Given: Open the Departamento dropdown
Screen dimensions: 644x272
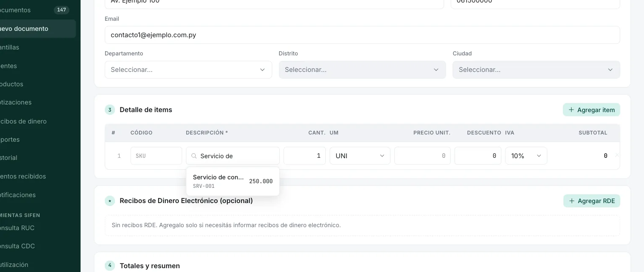Looking at the screenshot, I should (x=188, y=70).
